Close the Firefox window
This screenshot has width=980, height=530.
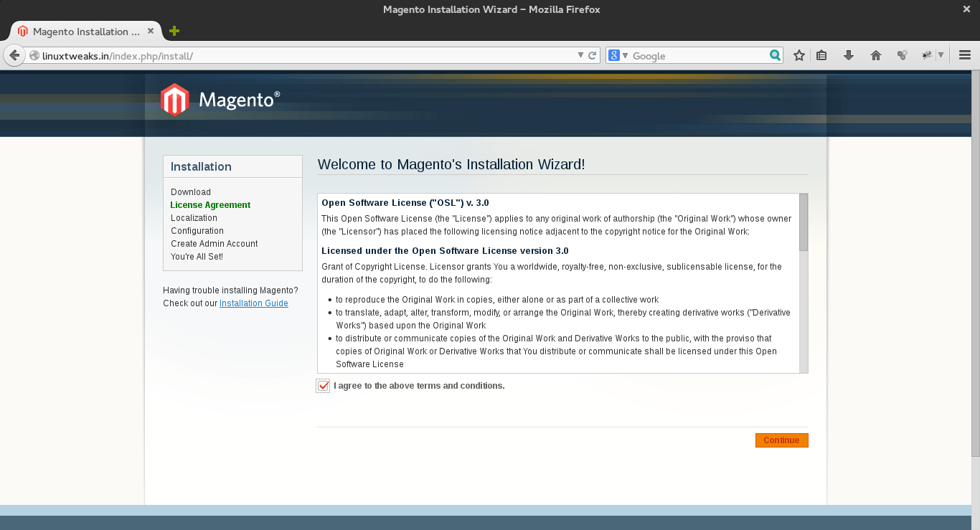click(x=966, y=9)
